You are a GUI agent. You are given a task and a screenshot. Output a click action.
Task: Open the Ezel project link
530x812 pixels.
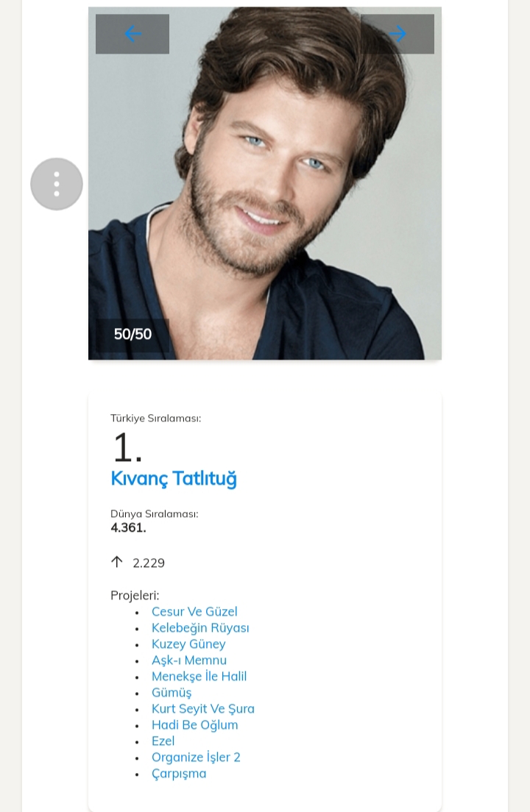pyautogui.click(x=163, y=741)
